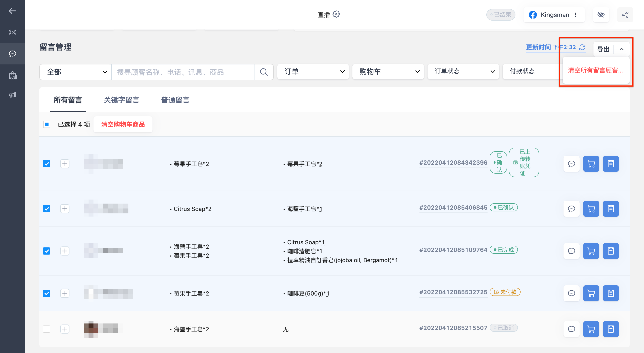Uncheck the Citrus Soap*2 row checkbox
This screenshot has height=353, width=644.
click(47, 209)
